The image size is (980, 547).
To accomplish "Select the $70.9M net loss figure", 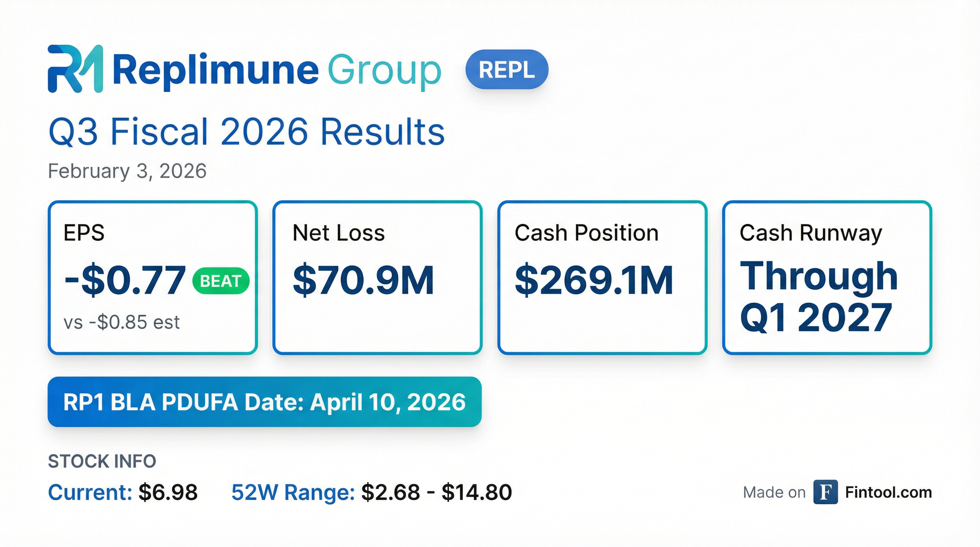I will tap(363, 280).
